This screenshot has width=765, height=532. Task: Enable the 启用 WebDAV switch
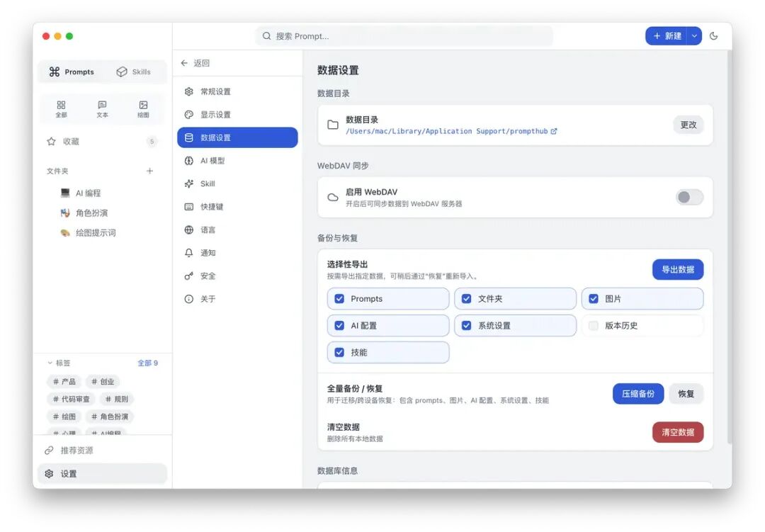point(689,197)
